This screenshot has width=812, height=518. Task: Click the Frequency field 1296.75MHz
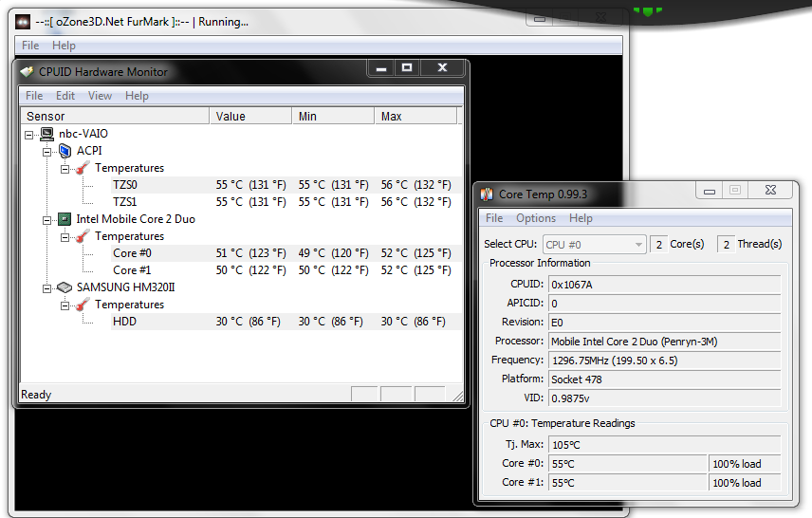664,361
